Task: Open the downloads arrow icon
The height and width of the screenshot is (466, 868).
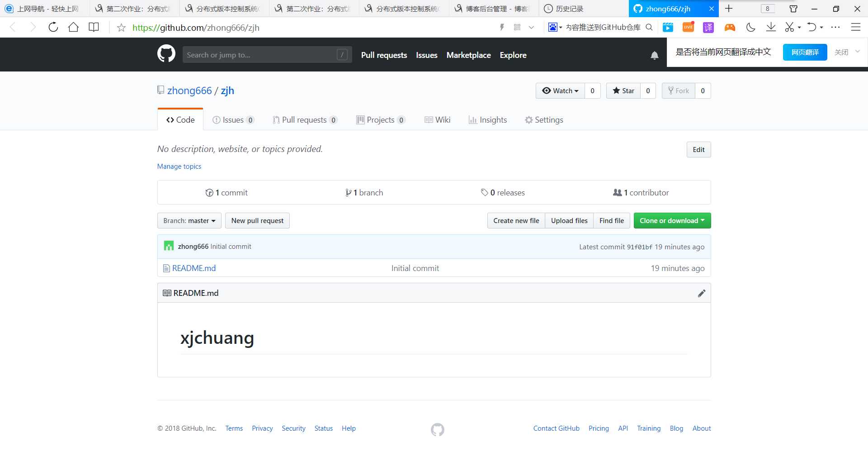Action: click(771, 27)
